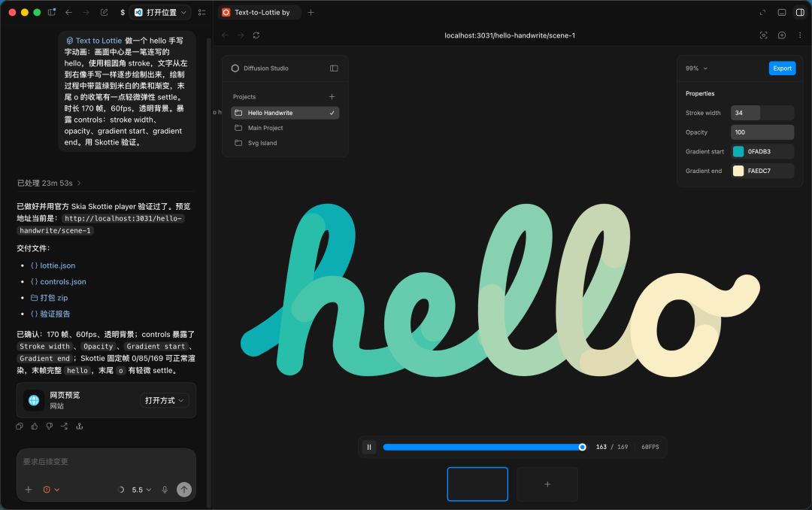812x510 pixels.
Task: Open a new tab with plus icon
Action: point(311,13)
